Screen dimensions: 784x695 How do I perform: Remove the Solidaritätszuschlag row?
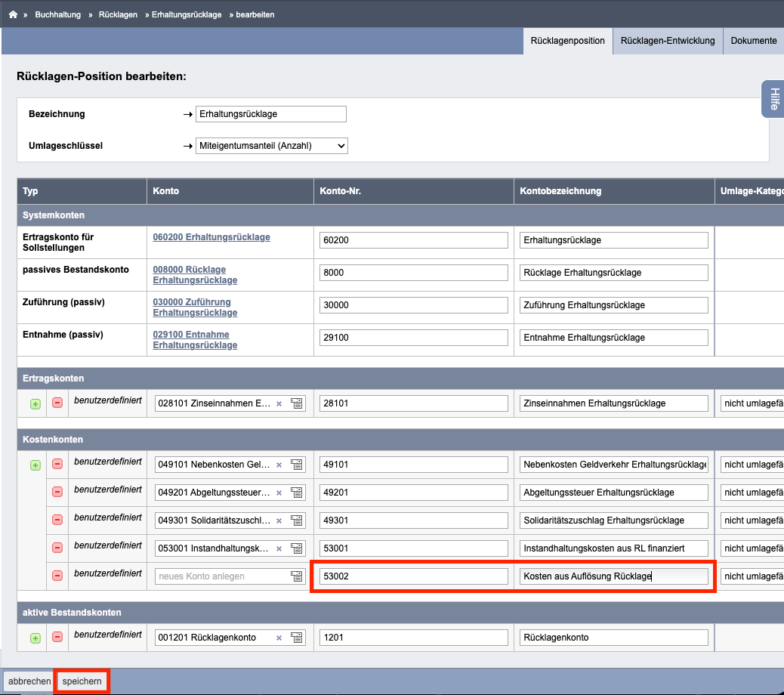(57, 520)
